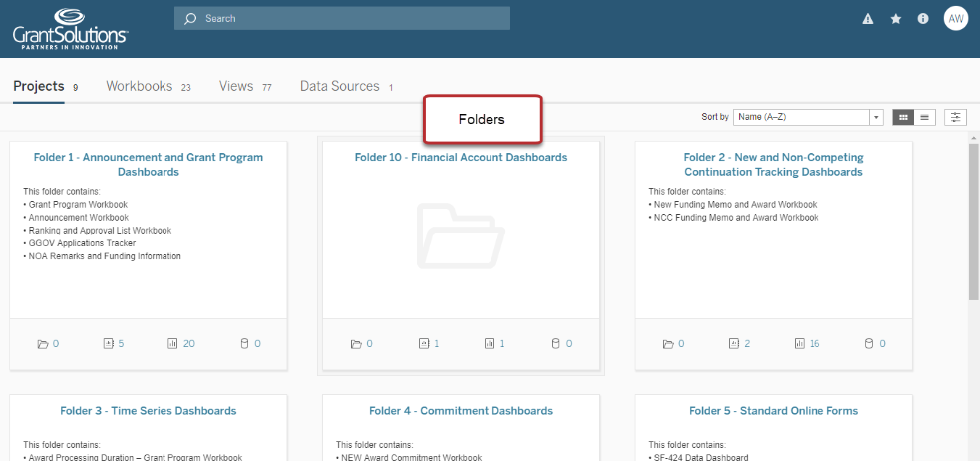Switch to the Views tab

tap(236, 86)
